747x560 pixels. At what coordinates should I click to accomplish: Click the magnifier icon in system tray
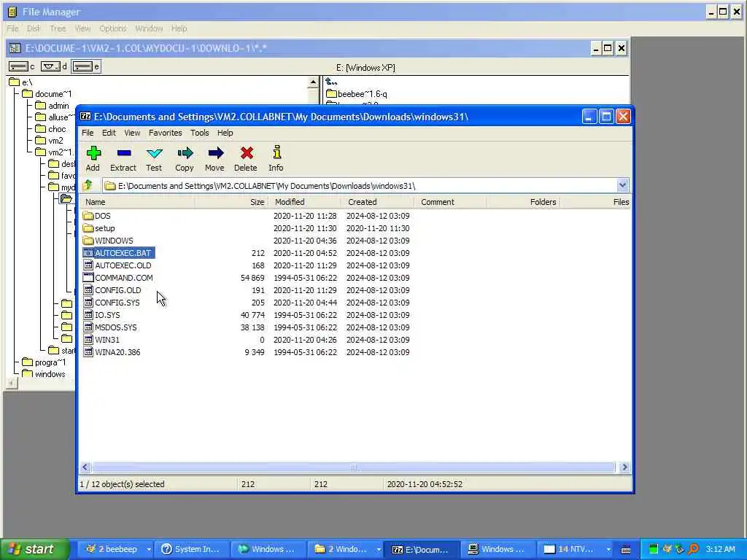693,549
